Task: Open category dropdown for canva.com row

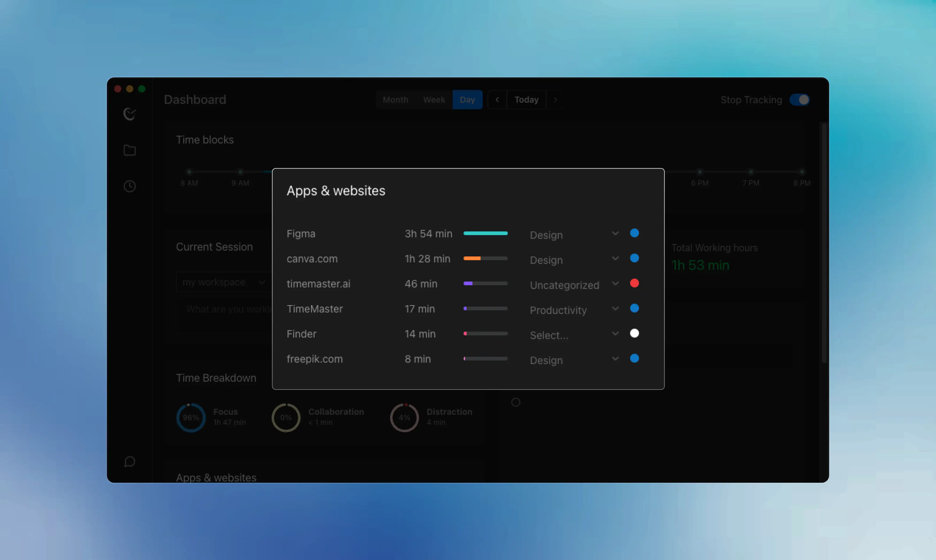Action: [574, 260]
